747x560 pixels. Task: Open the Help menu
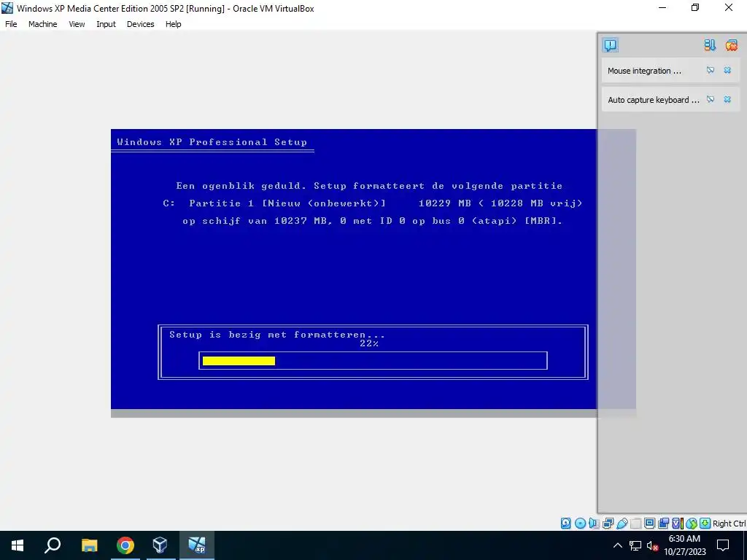(x=174, y=24)
